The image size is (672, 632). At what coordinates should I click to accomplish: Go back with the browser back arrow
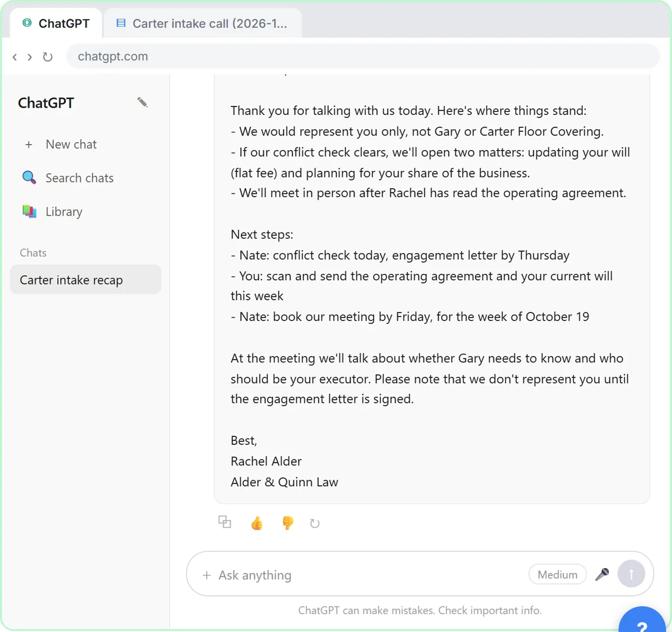(15, 57)
